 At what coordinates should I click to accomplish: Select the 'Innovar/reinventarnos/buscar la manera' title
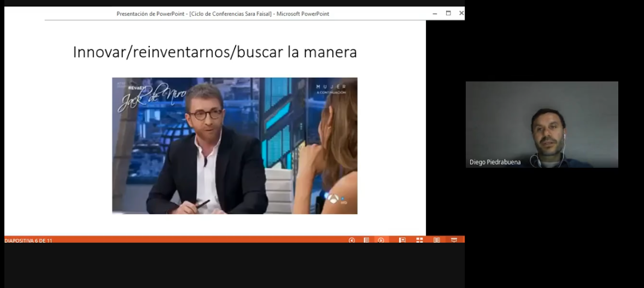coord(215,52)
